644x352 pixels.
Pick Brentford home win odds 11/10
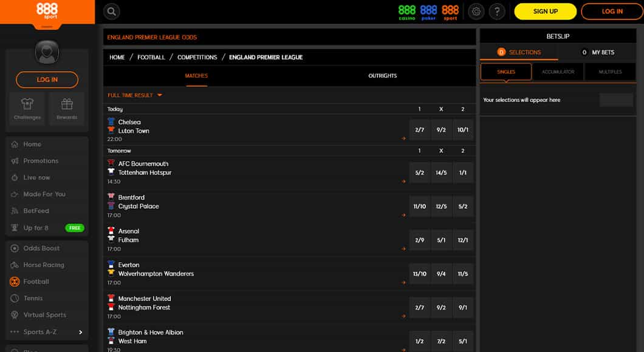pyautogui.click(x=419, y=206)
